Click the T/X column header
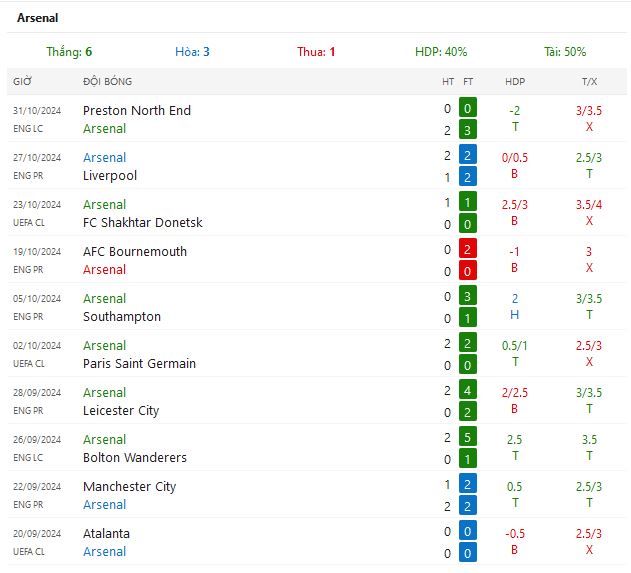The width and height of the screenshot is (631, 573). [x=589, y=82]
